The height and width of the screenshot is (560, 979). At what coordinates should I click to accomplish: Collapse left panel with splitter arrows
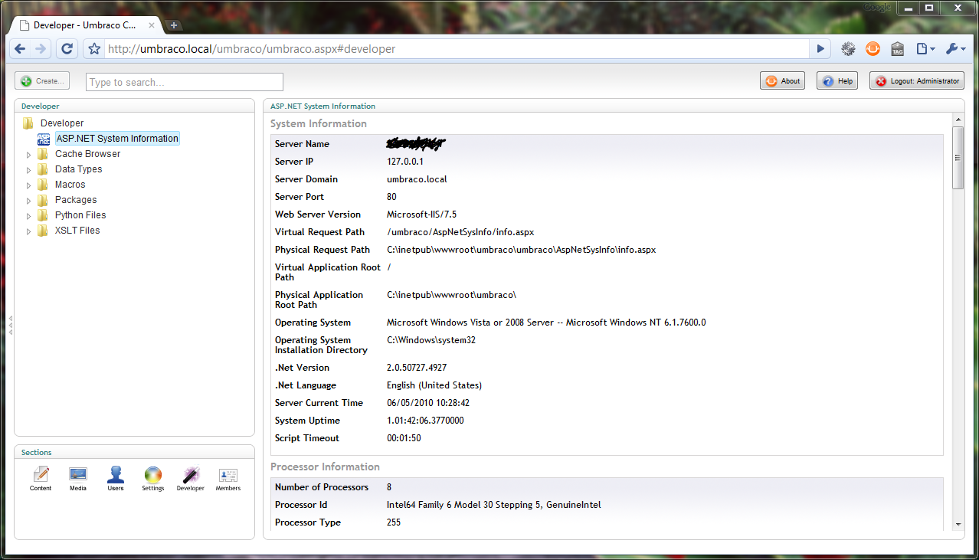click(10, 325)
